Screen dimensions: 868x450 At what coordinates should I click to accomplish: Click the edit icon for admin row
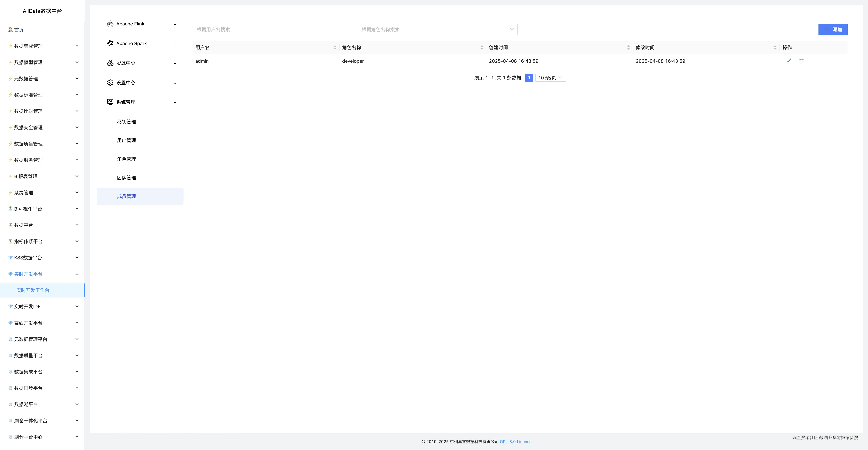click(788, 61)
